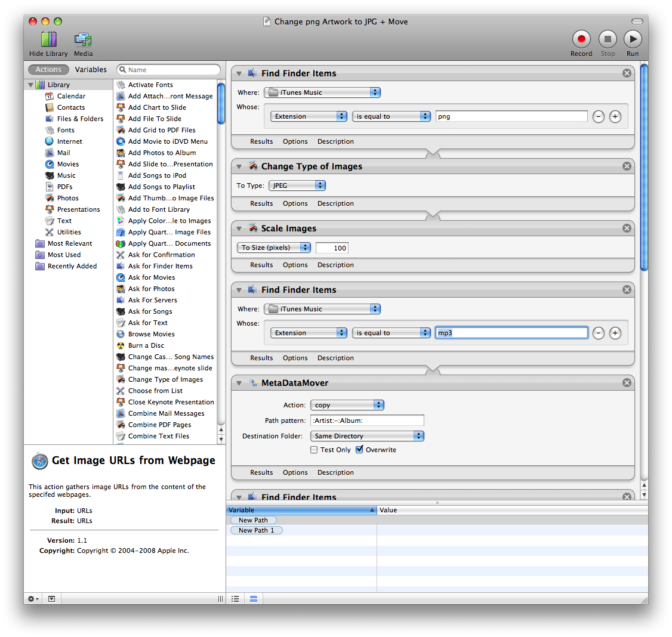The width and height of the screenshot is (672, 637).
Task: Switch to the Actions tab
Action: [48, 69]
